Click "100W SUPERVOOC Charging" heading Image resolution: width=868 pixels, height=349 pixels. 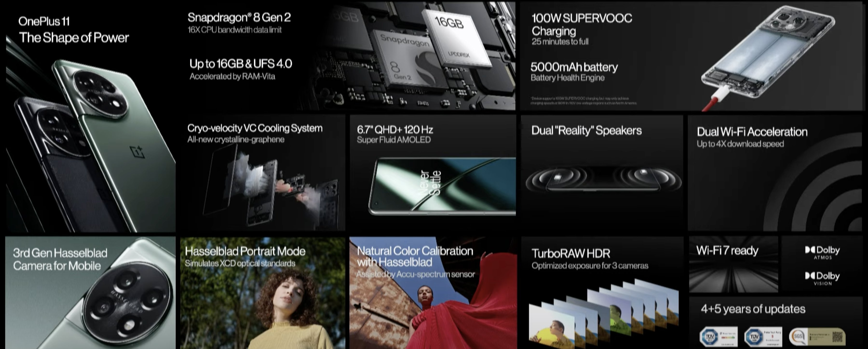pos(582,24)
